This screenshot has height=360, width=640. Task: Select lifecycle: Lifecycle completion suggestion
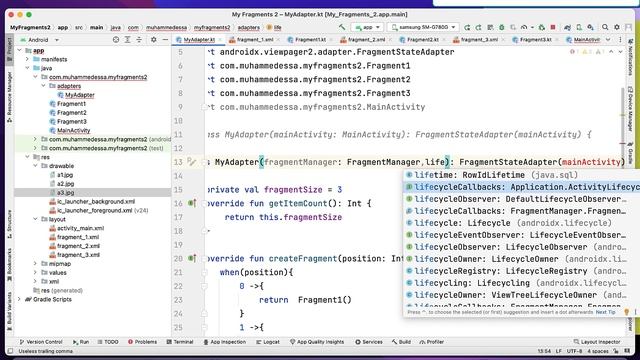(x=521, y=223)
